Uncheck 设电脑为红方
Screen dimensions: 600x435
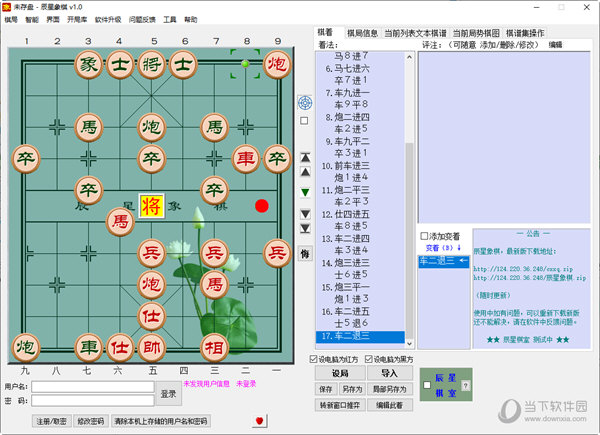coord(313,359)
